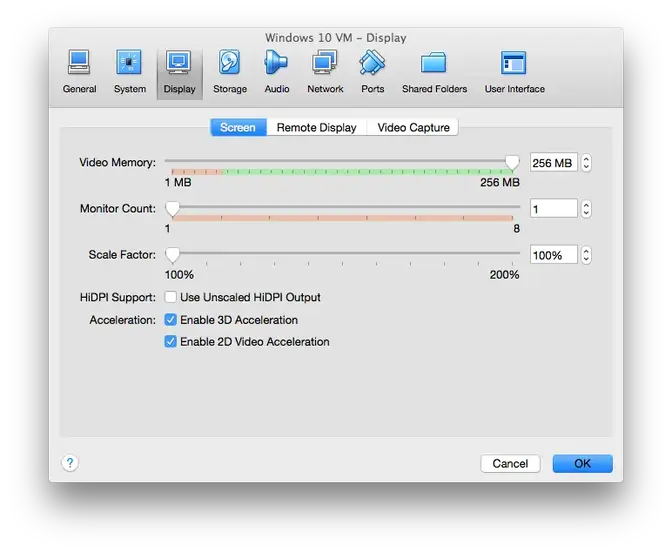
Task: Click the Monitor Count stepper arrows
Action: 586,209
